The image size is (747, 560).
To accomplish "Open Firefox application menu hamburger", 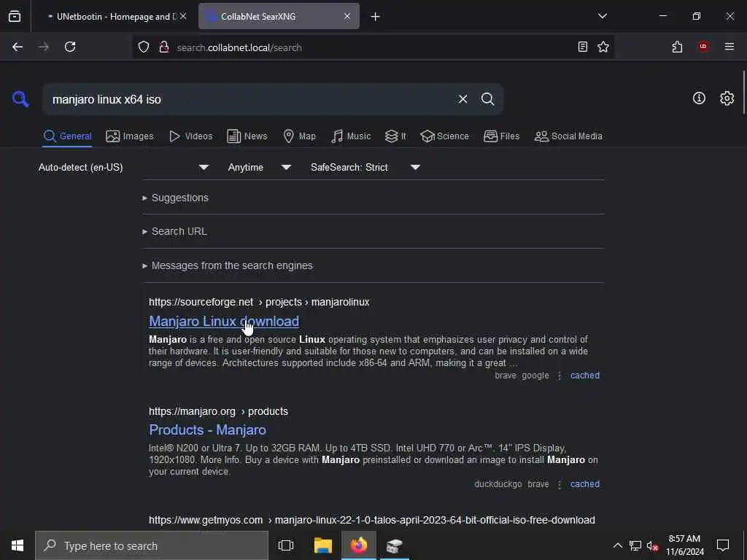I will pos(729,47).
